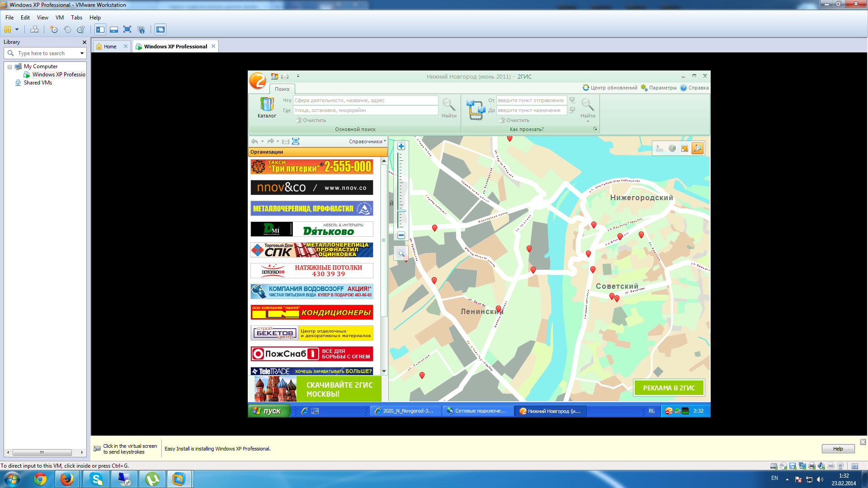Click the XP пуск start button
The height and width of the screenshot is (488, 868).
[269, 411]
